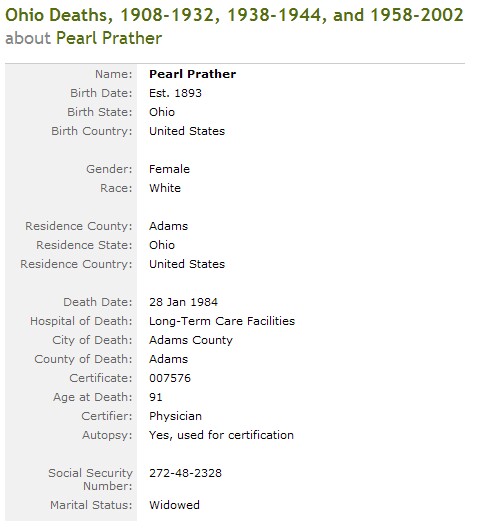Click certificate number 007576
Viewport: 479px width, 530px height.
(170, 378)
